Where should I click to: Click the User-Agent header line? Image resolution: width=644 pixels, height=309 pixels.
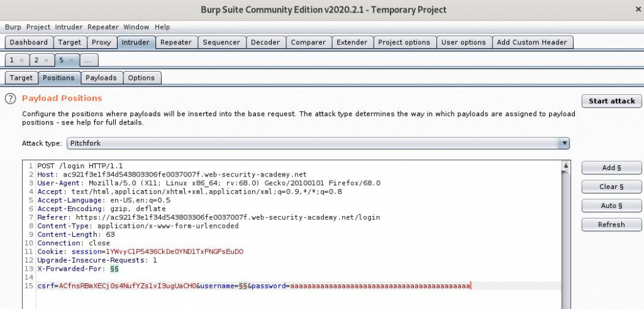pos(209,183)
